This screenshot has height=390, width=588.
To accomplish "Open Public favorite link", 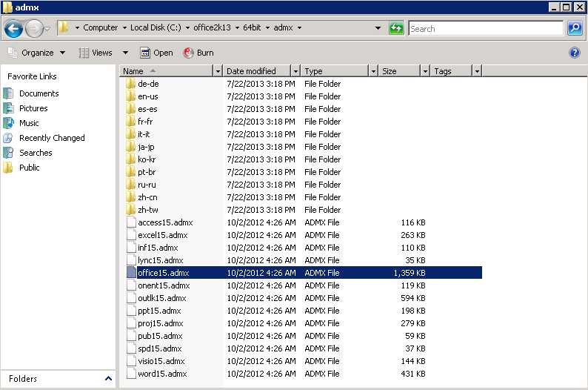I will click(x=29, y=168).
